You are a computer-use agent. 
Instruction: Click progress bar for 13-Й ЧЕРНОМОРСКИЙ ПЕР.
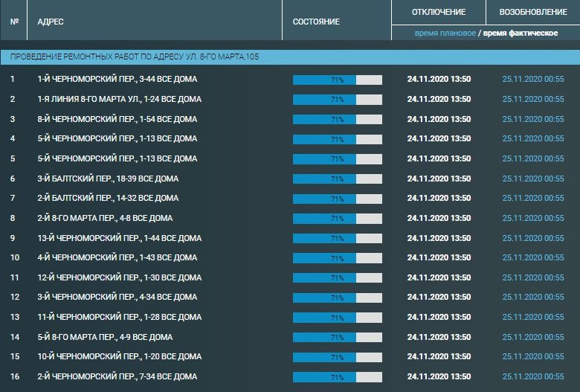pyautogui.click(x=338, y=238)
